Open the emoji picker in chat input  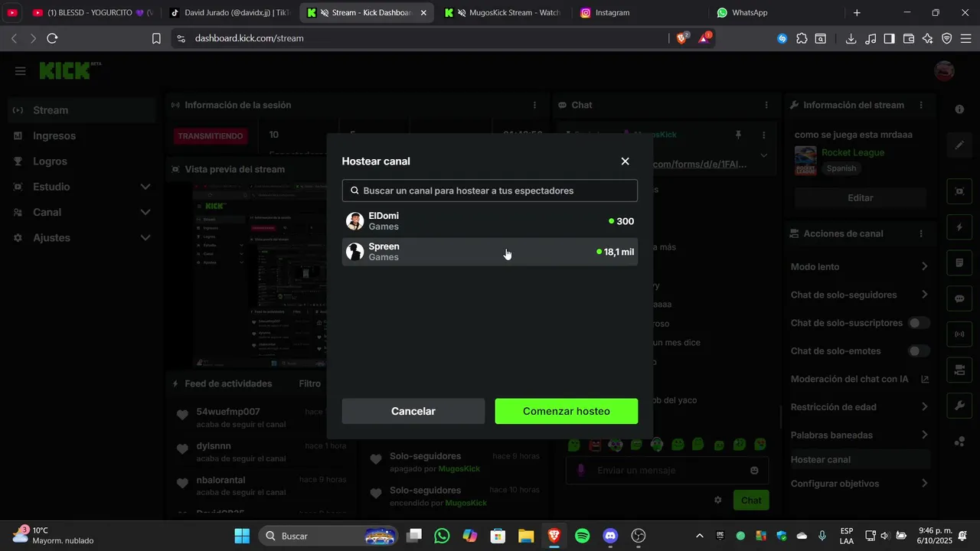[x=755, y=470]
